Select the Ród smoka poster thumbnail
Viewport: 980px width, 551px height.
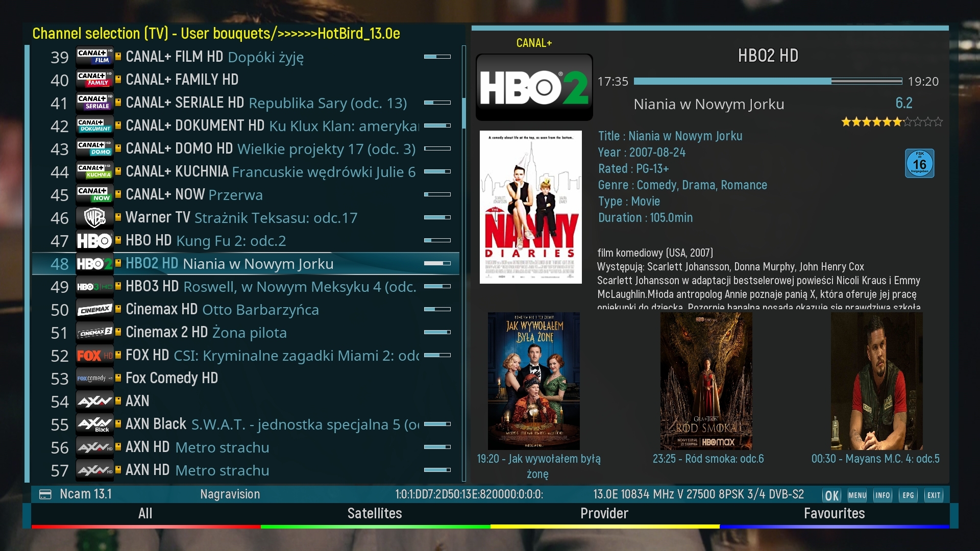tap(706, 381)
